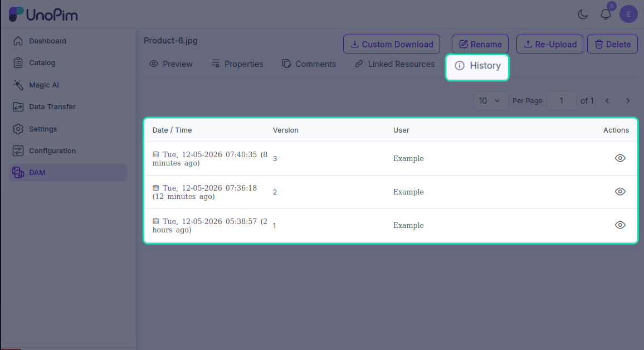Click the DAM sidebar icon
The height and width of the screenshot is (350, 644).
18,173
